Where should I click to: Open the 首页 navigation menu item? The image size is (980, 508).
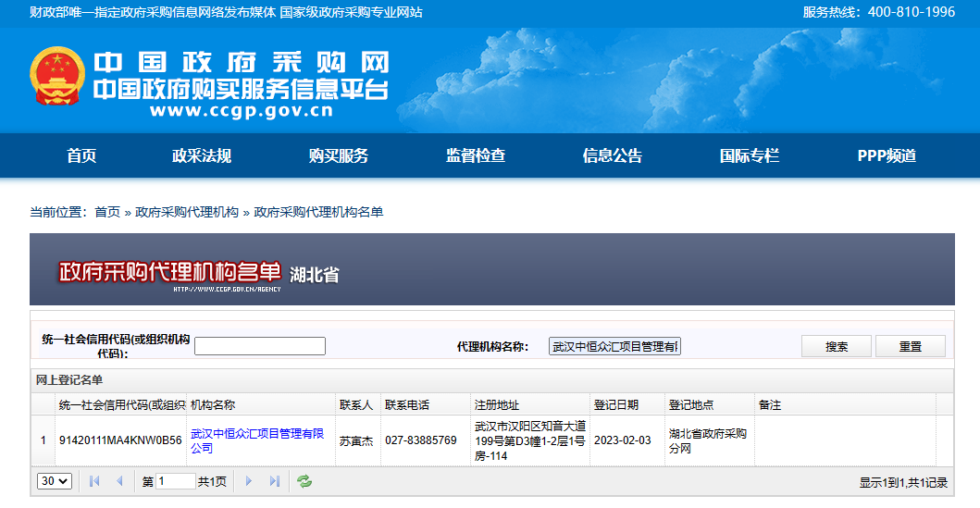coord(81,155)
